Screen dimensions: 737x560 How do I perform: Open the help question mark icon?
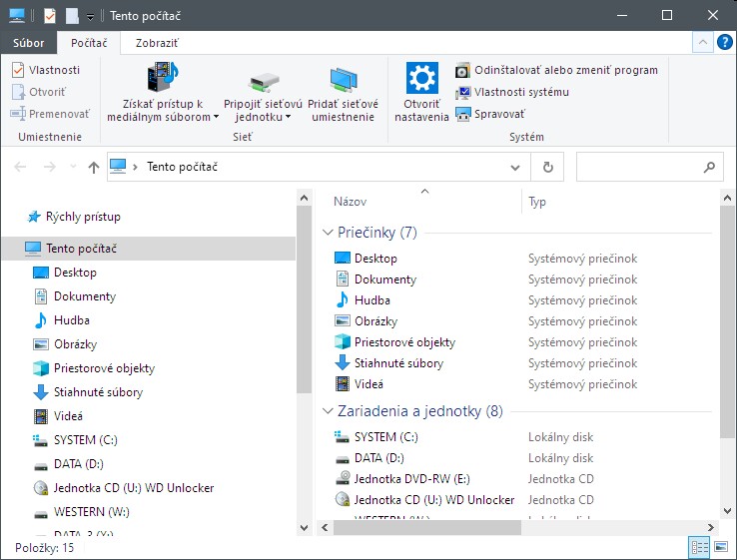724,42
